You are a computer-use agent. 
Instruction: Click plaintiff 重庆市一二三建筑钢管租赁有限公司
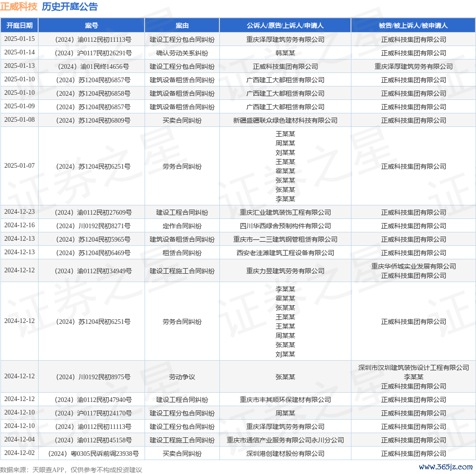click(285, 239)
